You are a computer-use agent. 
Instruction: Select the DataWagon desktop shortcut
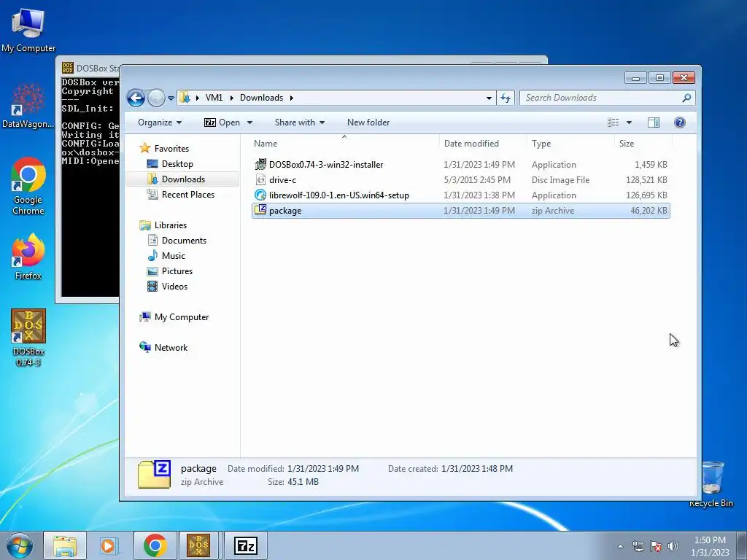pos(28,106)
